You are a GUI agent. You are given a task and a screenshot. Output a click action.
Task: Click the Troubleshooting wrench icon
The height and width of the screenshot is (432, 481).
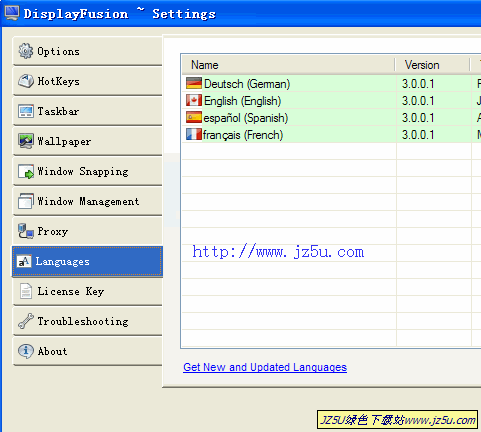click(26, 321)
